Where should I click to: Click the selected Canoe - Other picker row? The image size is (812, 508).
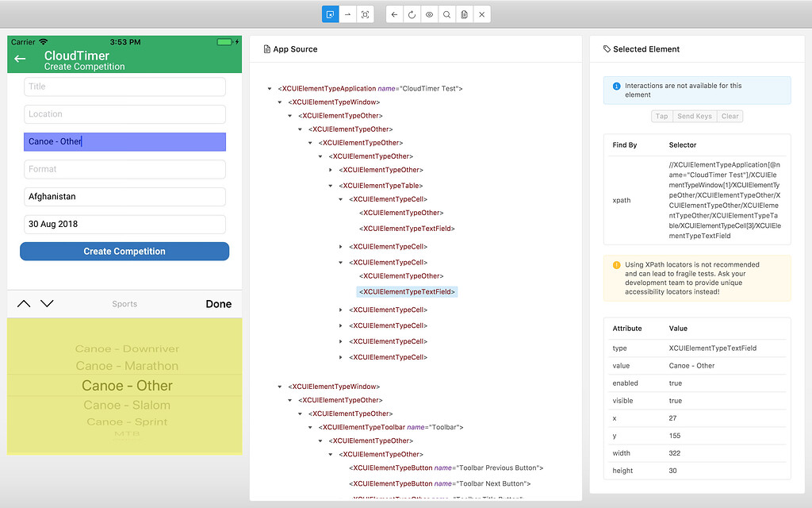pos(127,386)
